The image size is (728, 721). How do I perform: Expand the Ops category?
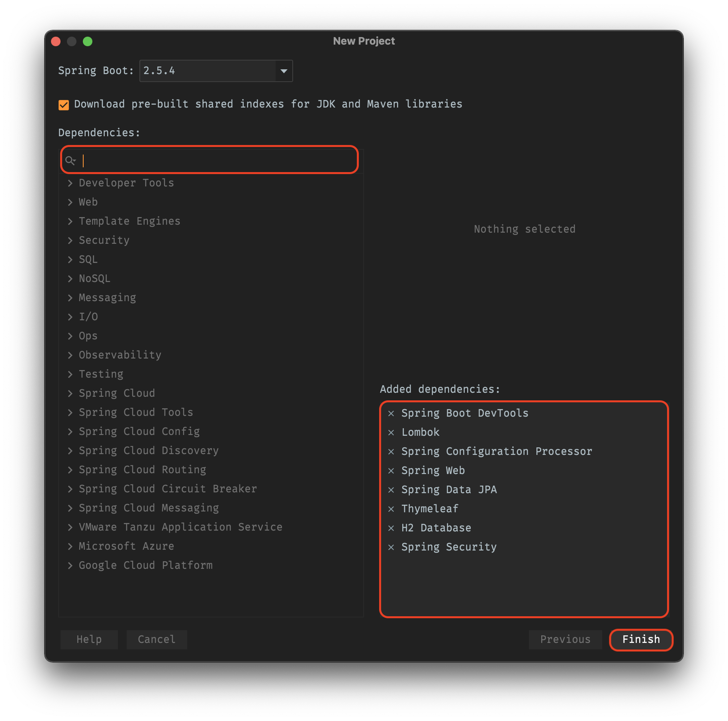[x=70, y=336]
